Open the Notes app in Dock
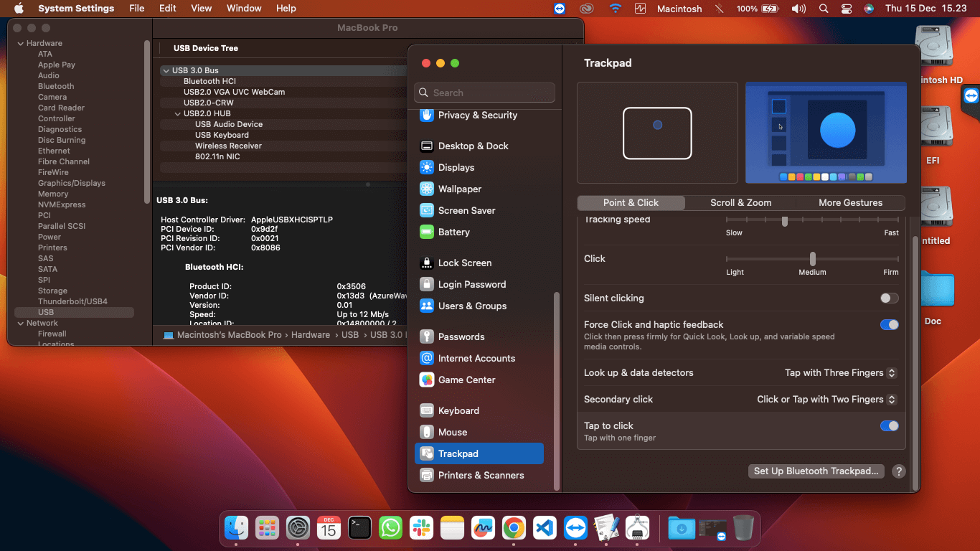The image size is (980, 551). point(453,528)
